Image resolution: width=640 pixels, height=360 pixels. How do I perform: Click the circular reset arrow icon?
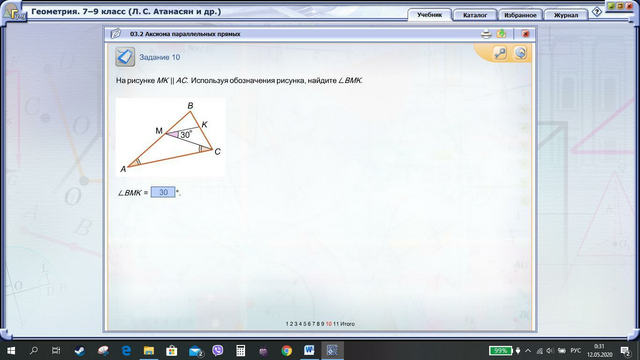[x=520, y=53]
